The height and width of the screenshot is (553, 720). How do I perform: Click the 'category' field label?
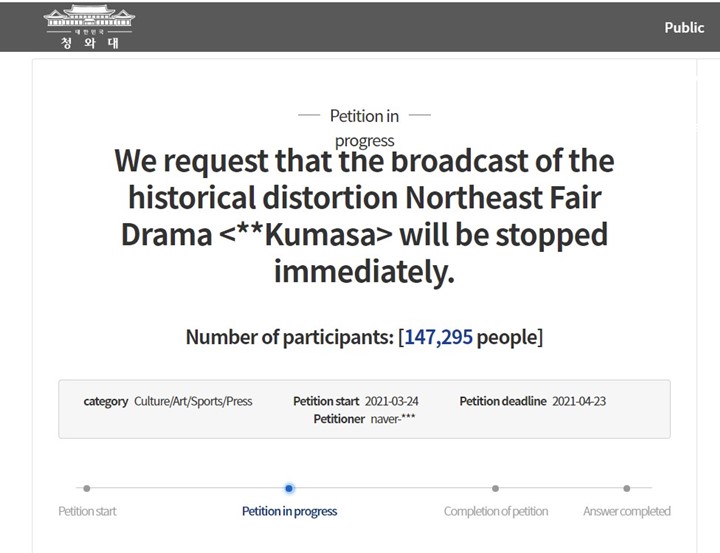(105, 401)
